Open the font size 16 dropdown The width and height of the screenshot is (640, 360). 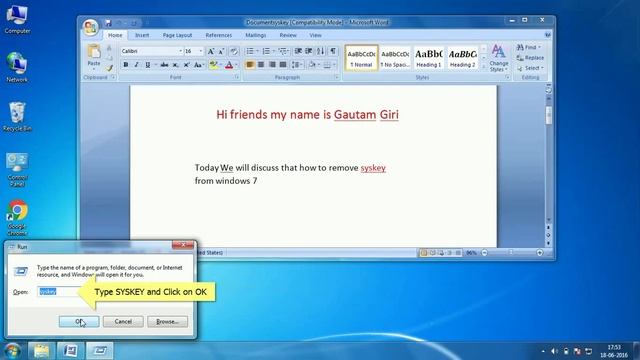200,51
